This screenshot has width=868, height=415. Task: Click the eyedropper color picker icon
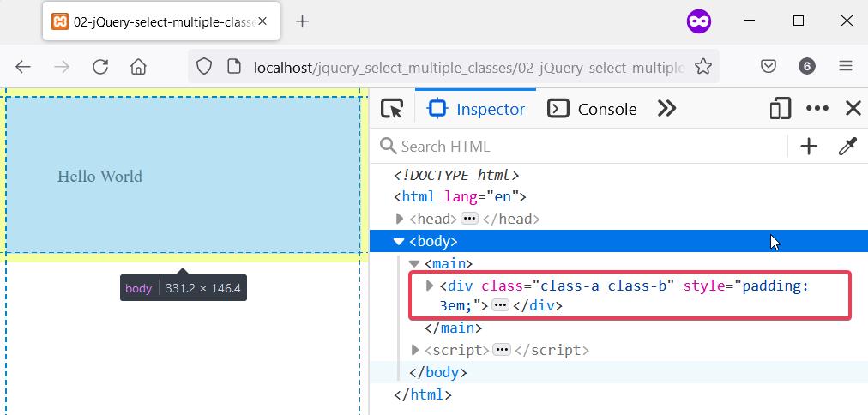pos(847,147)
